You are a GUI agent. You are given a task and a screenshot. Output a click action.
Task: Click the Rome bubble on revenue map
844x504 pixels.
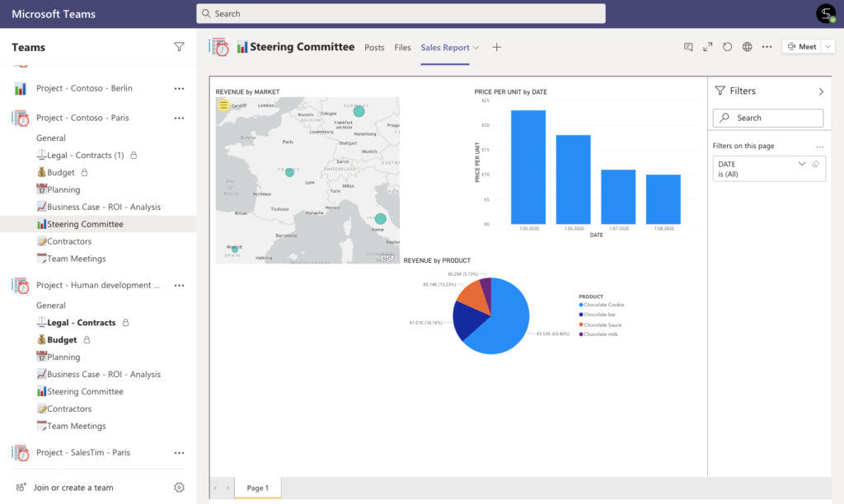point(381,219)
